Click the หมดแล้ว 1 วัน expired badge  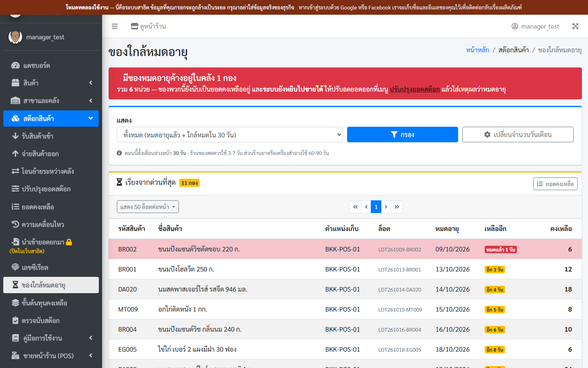(x=501, y=249)
